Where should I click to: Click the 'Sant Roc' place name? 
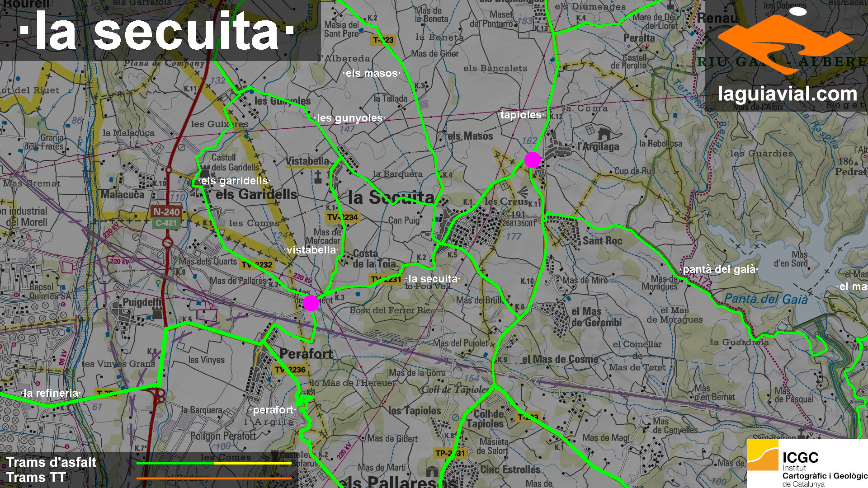(602, 241)
